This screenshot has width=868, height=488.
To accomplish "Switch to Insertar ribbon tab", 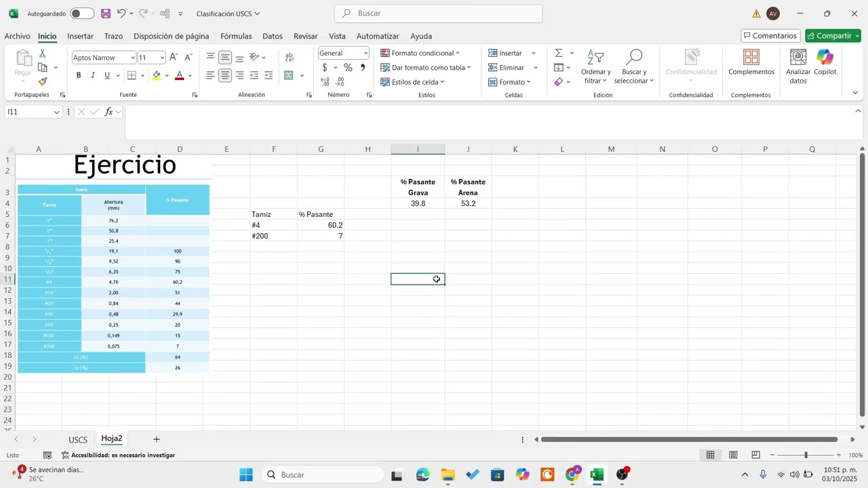I will pyautogui.click(x=80, y=36).
